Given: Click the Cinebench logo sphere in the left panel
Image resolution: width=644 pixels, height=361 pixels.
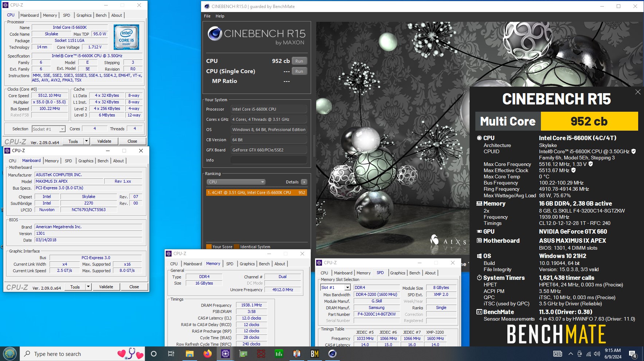Looking at the screenshot, I should tap(215, 33).
